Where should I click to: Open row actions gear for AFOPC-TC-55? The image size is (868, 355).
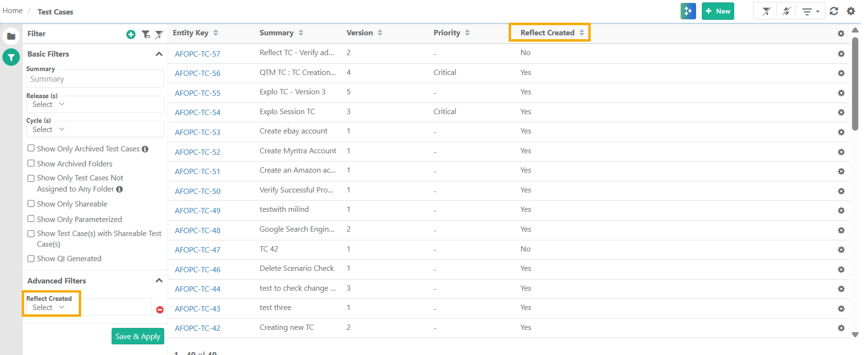pos(841,93)
